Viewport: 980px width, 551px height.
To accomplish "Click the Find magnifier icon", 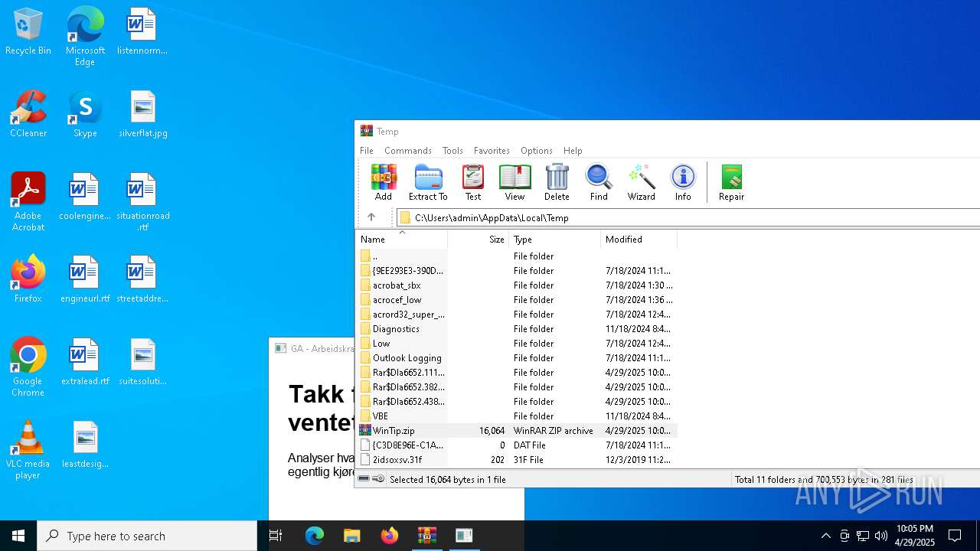I will click(599, 182).
